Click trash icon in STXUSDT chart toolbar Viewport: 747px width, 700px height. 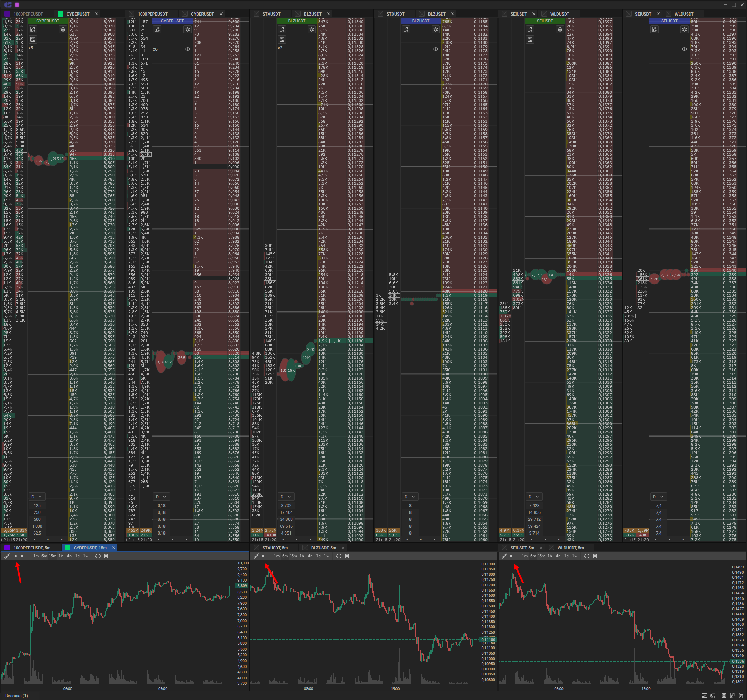point(347,556)
